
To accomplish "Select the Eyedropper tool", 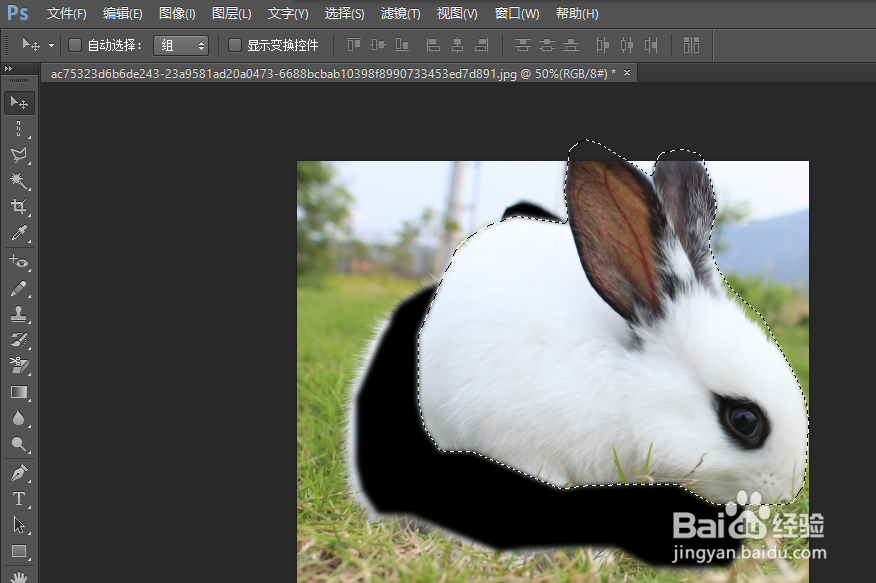I will [19, 233].
